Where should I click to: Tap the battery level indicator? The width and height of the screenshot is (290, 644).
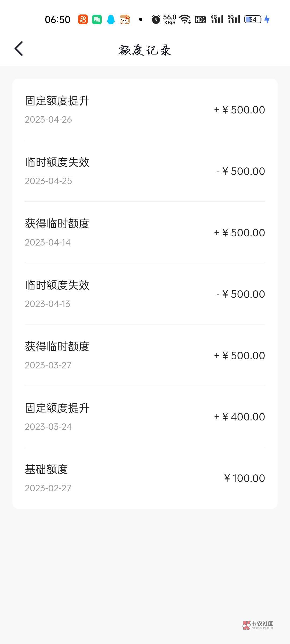[x=253, y=19]
